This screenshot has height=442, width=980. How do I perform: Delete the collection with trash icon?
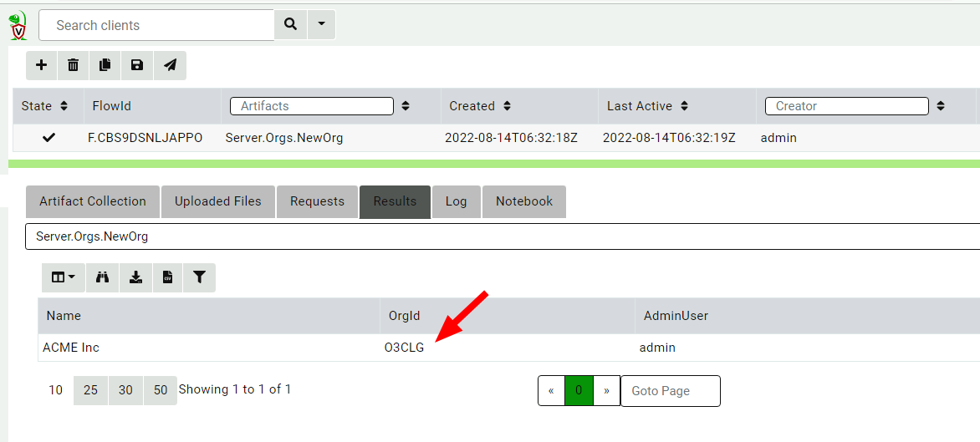pos(74,65)
